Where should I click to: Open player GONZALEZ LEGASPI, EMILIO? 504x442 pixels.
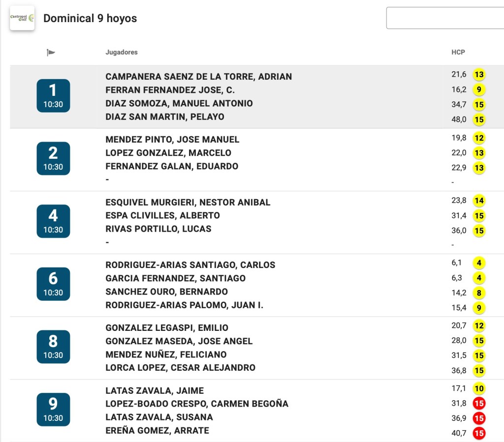tap(167, 328)
